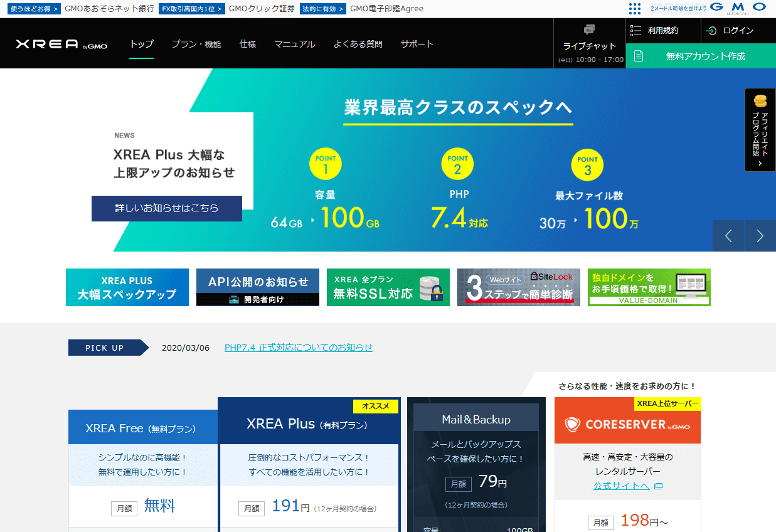
Task: Click the terms of use list icon
Action: [635, 30]
